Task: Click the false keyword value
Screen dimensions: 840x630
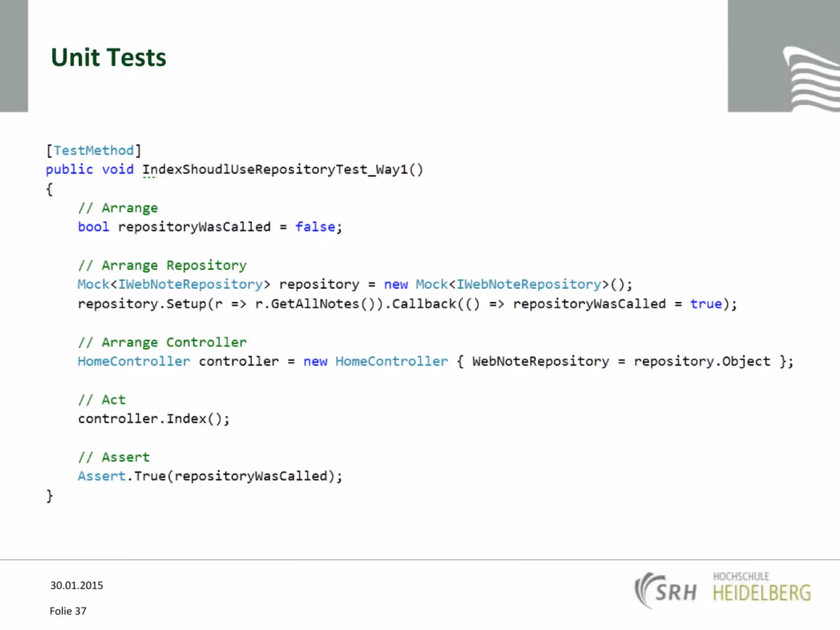Action: (x=315, y=227)
